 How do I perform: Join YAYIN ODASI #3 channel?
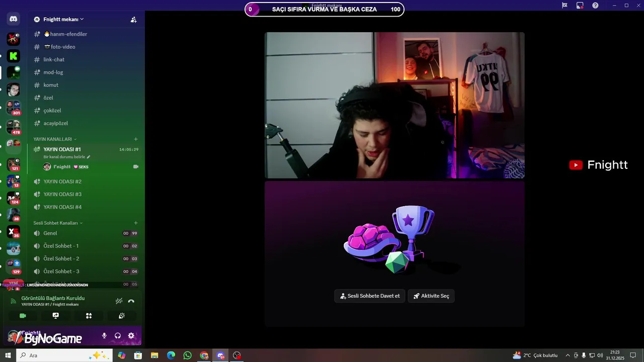pos(86,194)
